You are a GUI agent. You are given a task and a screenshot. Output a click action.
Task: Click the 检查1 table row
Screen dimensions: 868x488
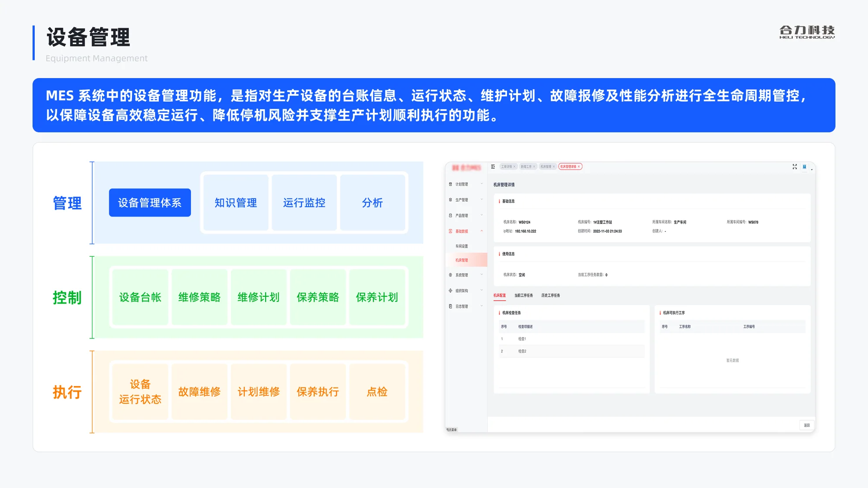(x=572, y=339)
